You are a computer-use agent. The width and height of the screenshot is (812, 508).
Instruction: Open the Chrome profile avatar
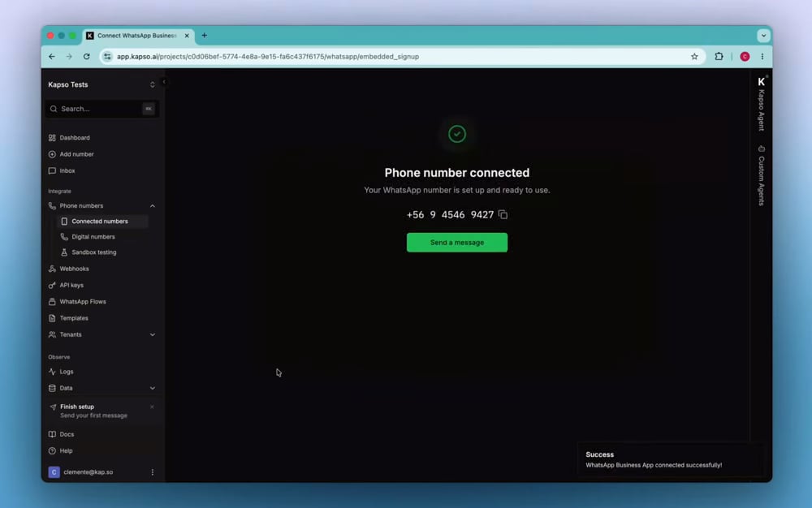tap(745, 57)
